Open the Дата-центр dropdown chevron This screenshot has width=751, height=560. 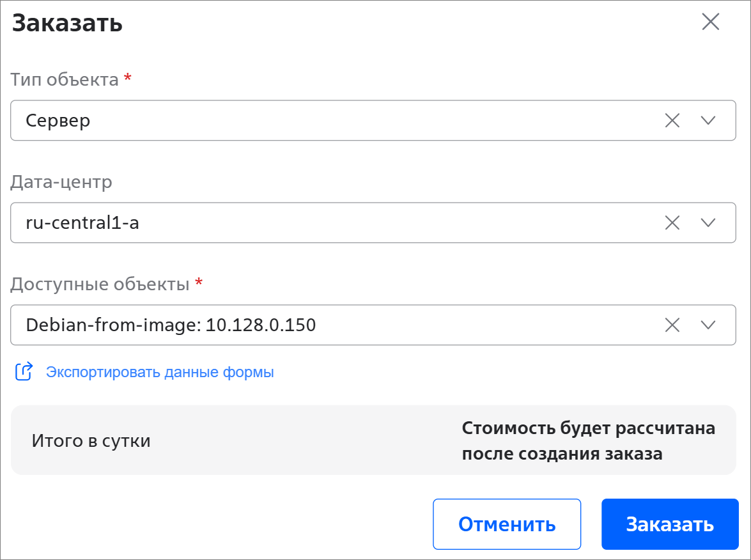tap(708, 222)
